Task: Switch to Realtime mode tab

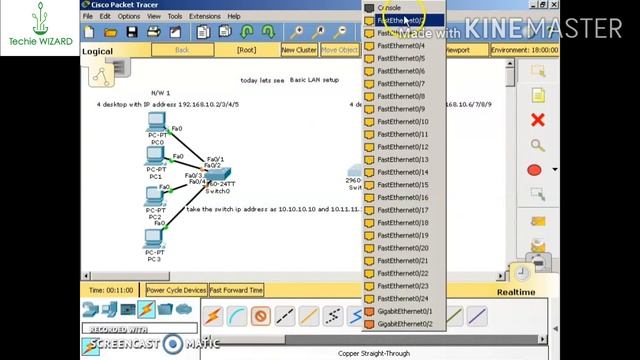Action: tap(516, 292)
